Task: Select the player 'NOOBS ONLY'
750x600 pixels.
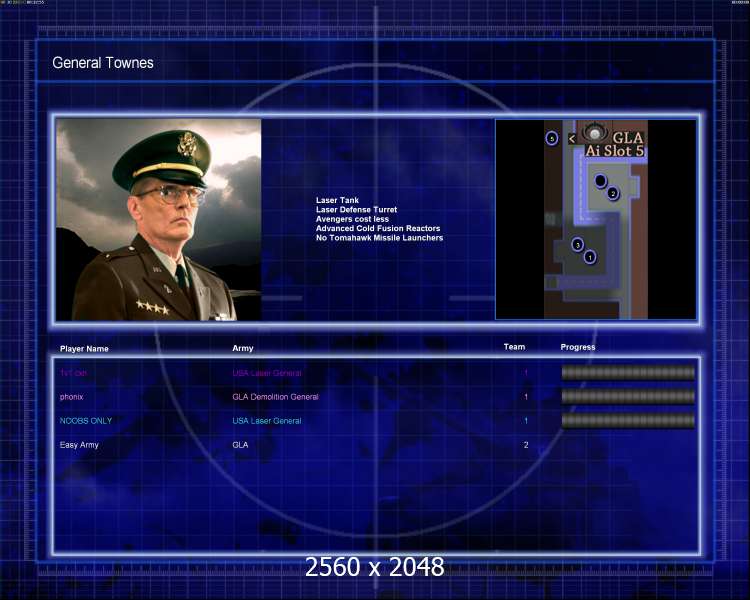Action: (x=86, y=421)
